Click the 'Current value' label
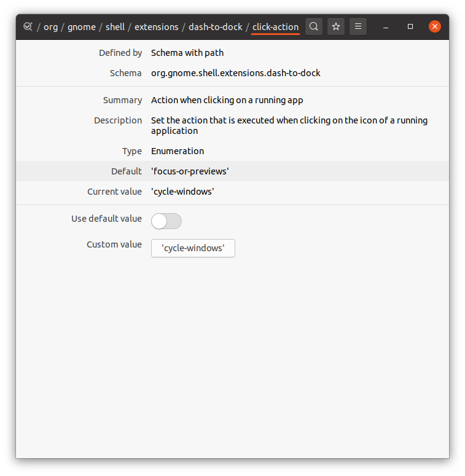The width and height of the screenshot is (465, 476). 115,192
